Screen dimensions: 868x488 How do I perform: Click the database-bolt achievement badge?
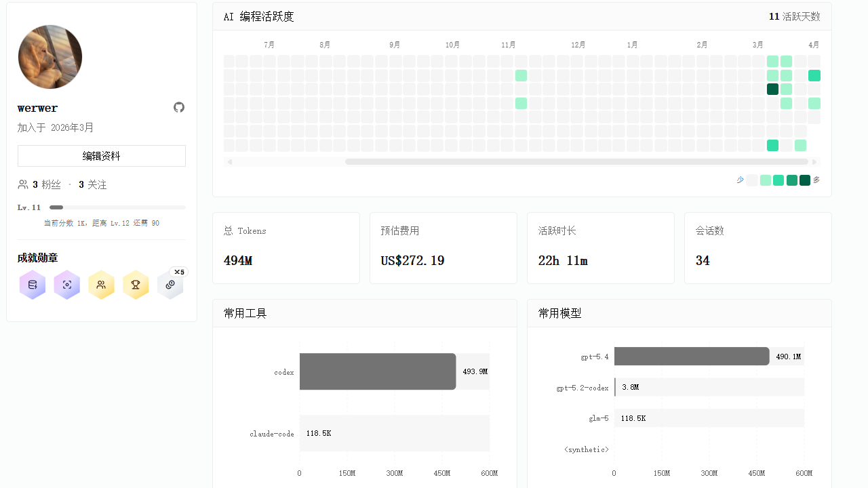point(33,285)
